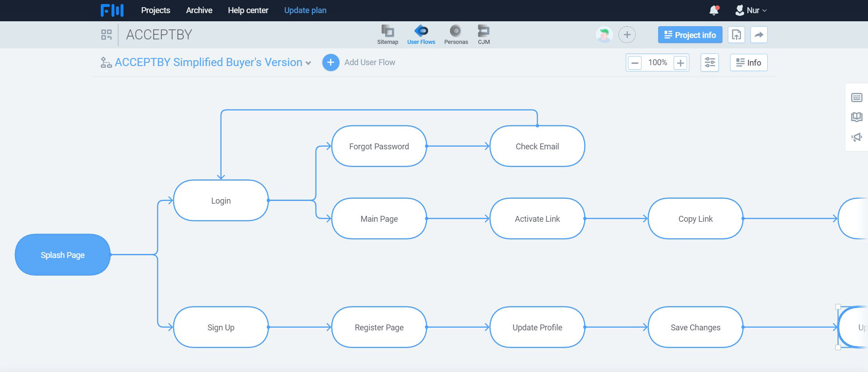Screen dimensions: 868x372
Task: Switch to the User Flows tab
Action: 421,35
